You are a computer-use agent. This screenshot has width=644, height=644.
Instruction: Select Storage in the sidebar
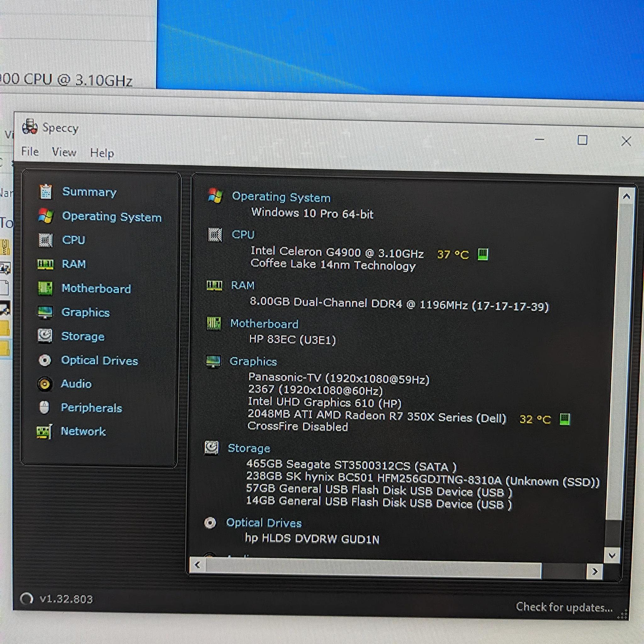83,336
